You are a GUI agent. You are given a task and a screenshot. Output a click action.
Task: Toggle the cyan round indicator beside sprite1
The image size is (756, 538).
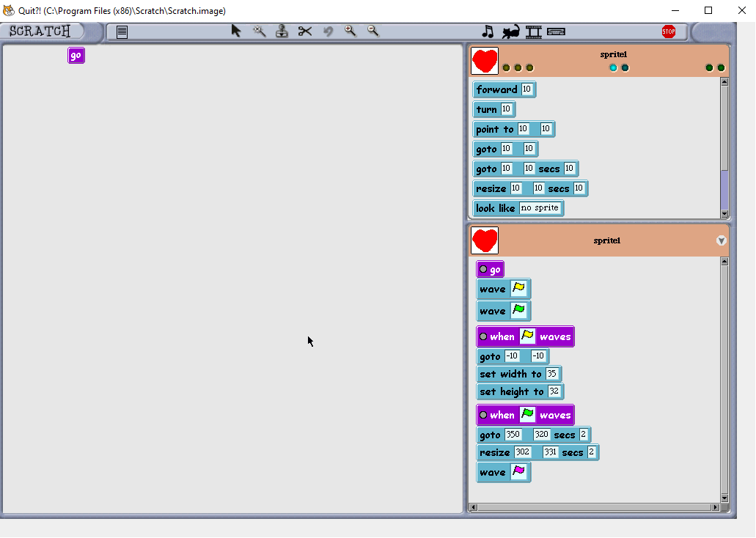point(613,67)
